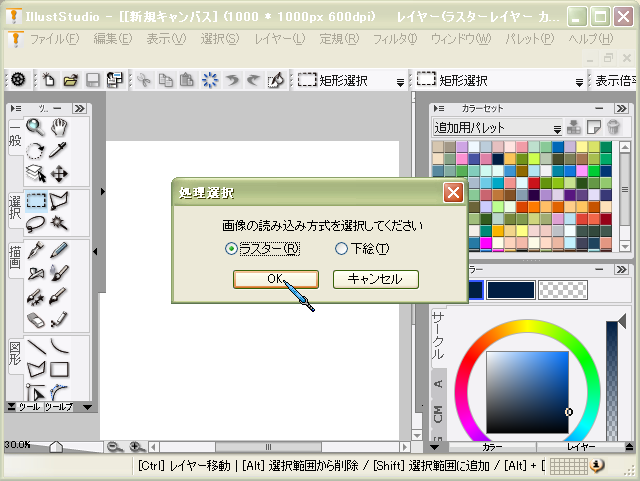Select the Rotate canvas tool
The height and width of the screenshot is (481, 640).
(x=36, y=151)
